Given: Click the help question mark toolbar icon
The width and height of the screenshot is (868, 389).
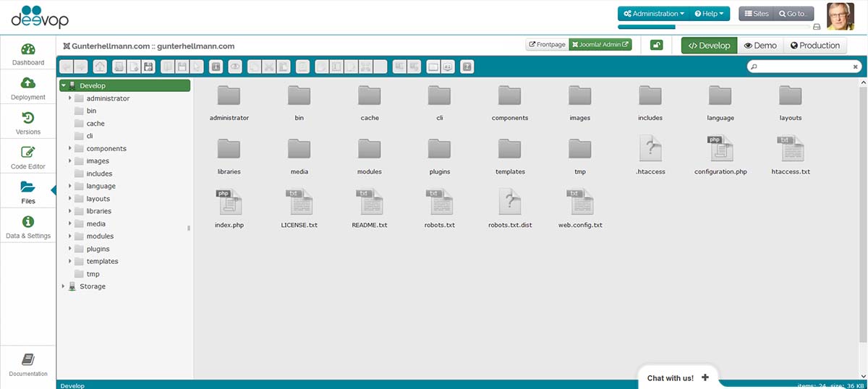Looking at the screenshot, I should point(467,67).
